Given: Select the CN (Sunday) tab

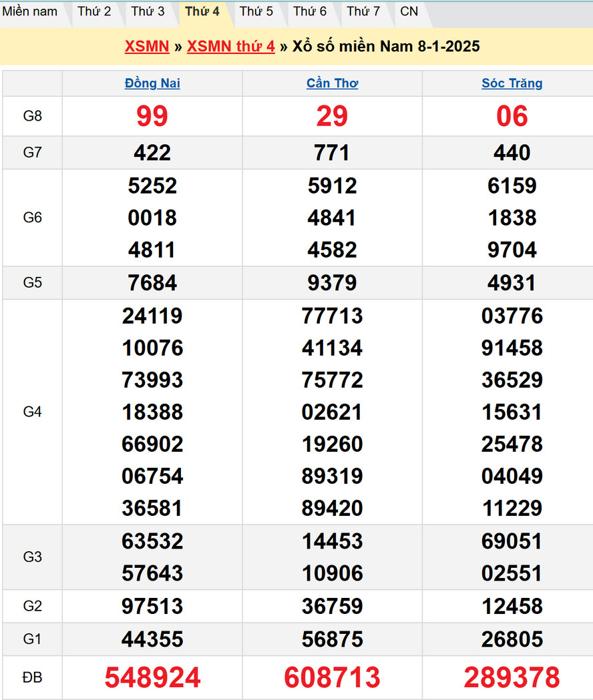Looking at the screenshot, I should click(x=409, y=11).
